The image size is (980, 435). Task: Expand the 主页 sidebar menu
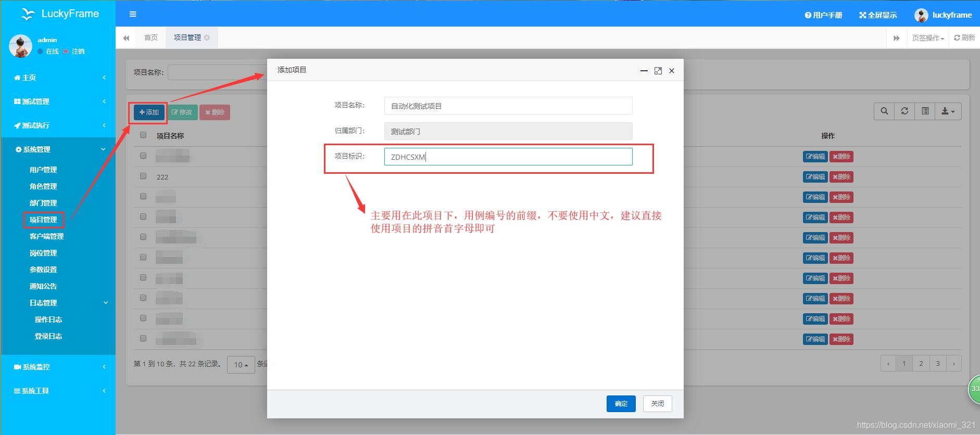point(58,78)
